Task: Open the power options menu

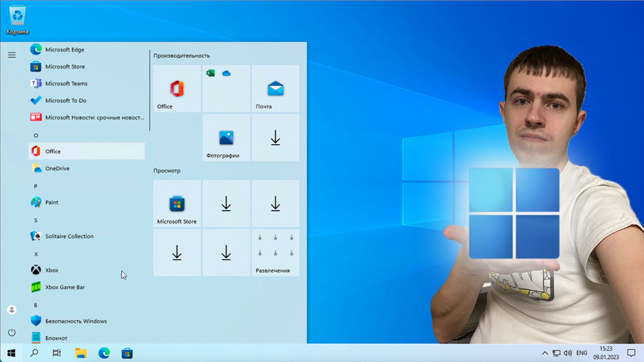Action: (x=12, y=332)
